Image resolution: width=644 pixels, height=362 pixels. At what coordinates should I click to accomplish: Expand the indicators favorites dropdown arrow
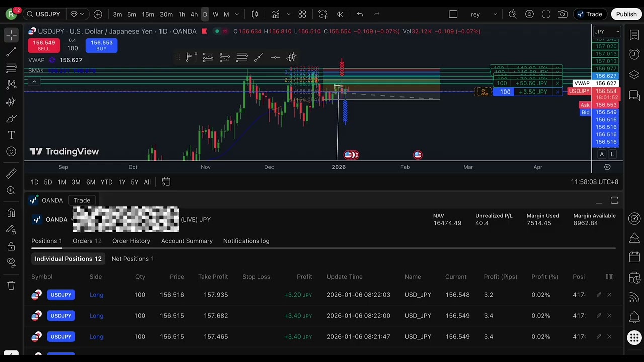(288, 14)
